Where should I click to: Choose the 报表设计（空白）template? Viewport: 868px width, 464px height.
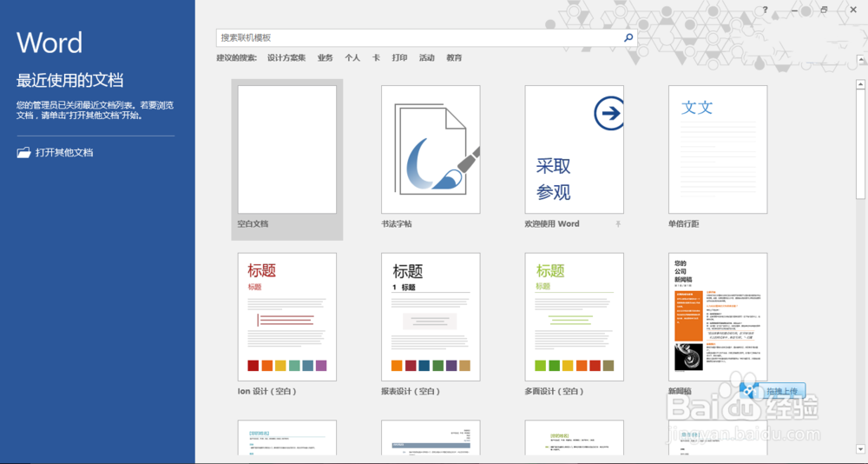[431, 317]
